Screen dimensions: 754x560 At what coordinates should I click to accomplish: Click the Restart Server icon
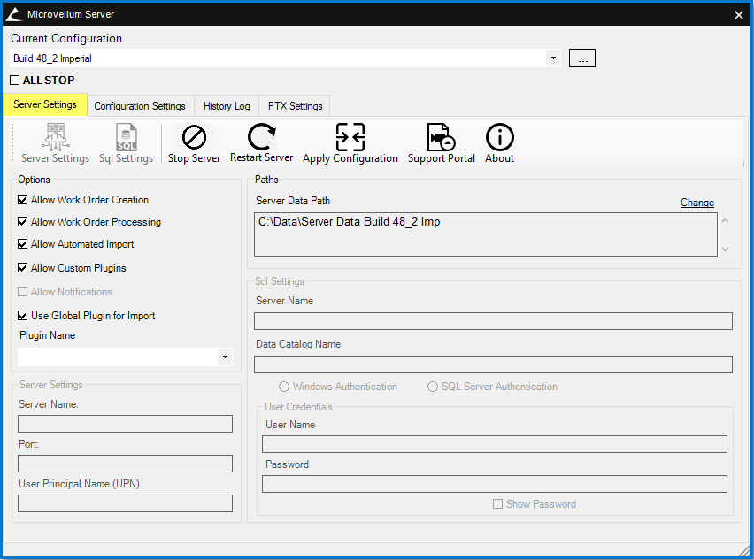click(261, 137)
